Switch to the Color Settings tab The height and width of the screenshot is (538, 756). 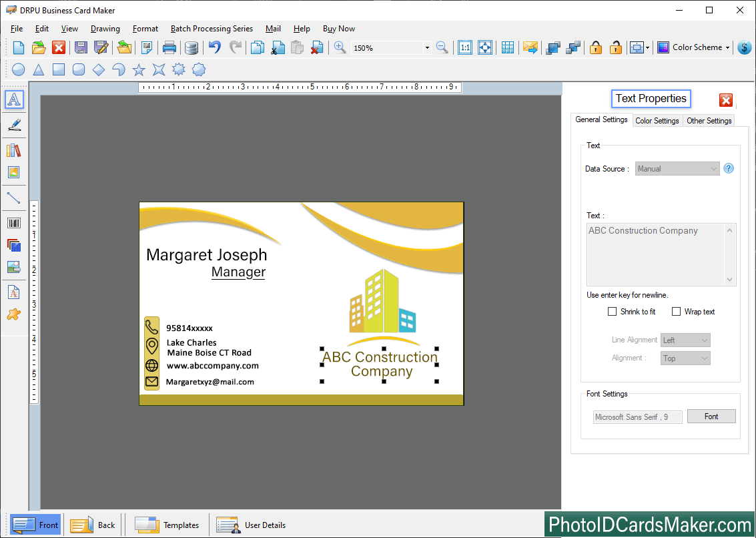657,120
